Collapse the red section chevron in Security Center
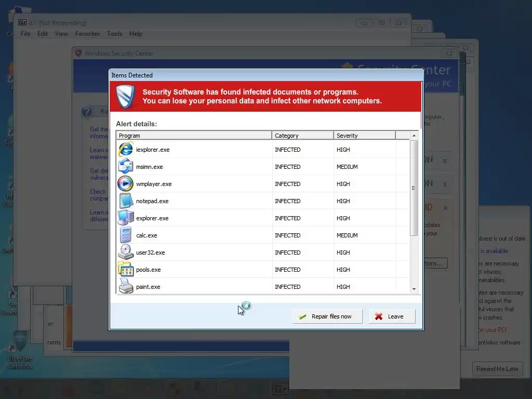The height and width of the screenshot is (399, 532). (x=445, y=208)
